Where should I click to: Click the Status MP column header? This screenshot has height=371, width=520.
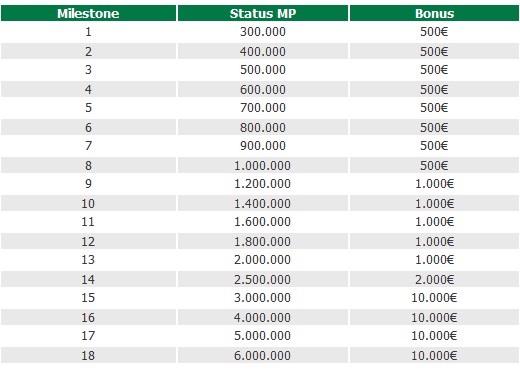click(x=263, y=13)
